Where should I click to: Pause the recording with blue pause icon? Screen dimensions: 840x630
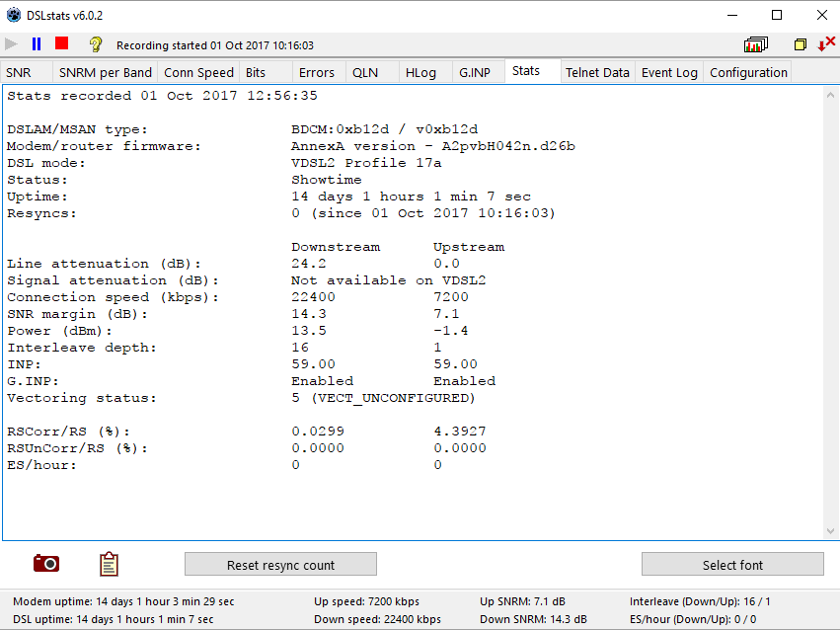tap(37, 43)
